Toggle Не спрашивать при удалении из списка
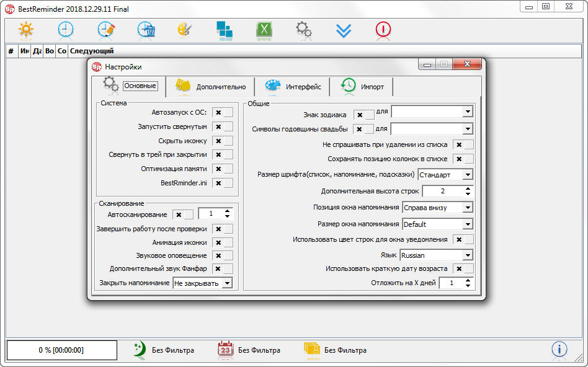Image resolution: width=588 pixels, height=367 pixels. [463, 144]
